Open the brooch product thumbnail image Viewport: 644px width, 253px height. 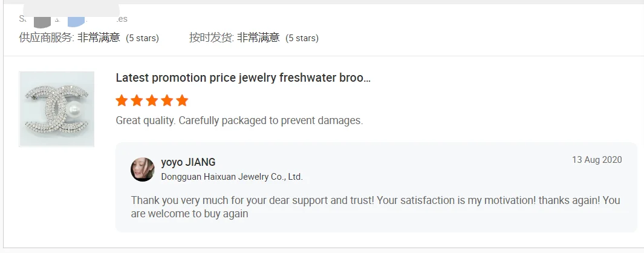pyautogui.click(x=57, y=109)
